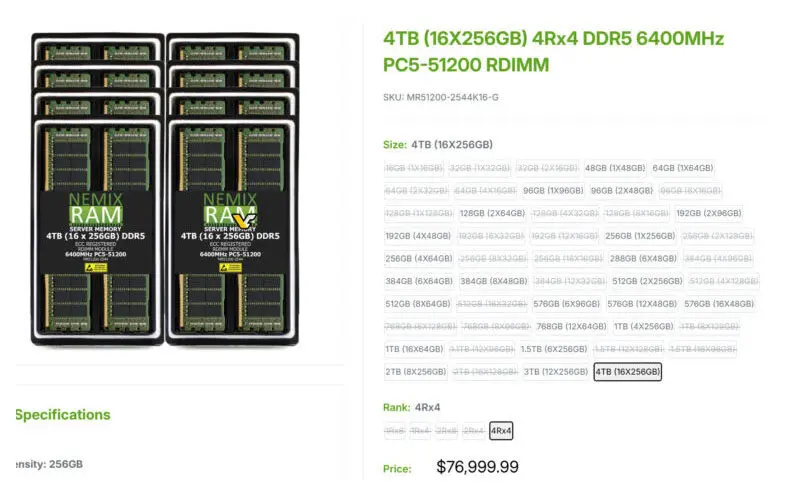Choose the 1.5TB (6X256GB) size
Image resolution: width=800 pixels, height=500 pixels.
(x=554, y=349)
